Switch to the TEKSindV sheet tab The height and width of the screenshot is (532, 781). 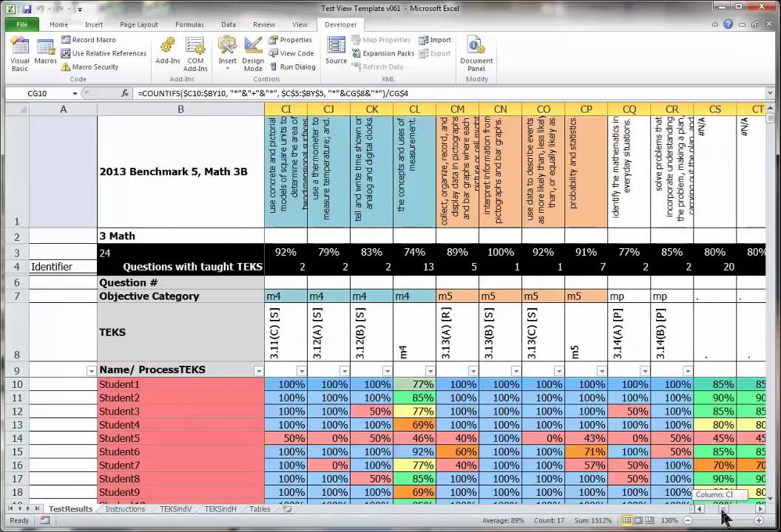(175, 509)
